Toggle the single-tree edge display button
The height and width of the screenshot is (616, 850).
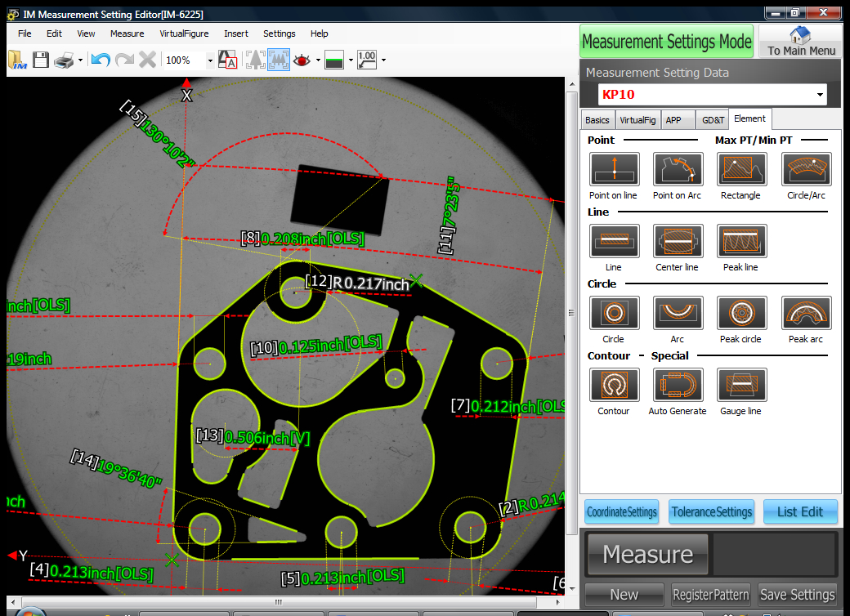[x=255, y=60]
